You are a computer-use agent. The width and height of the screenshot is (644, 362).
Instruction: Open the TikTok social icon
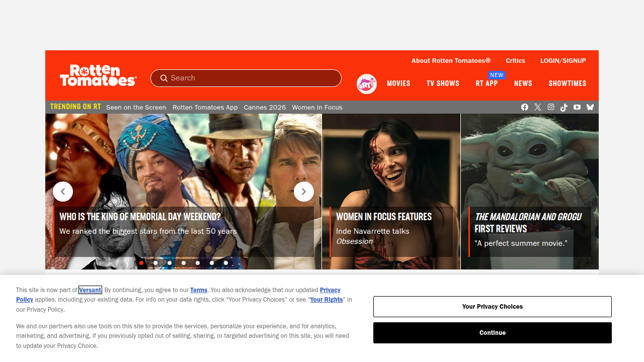pos(564,107)
